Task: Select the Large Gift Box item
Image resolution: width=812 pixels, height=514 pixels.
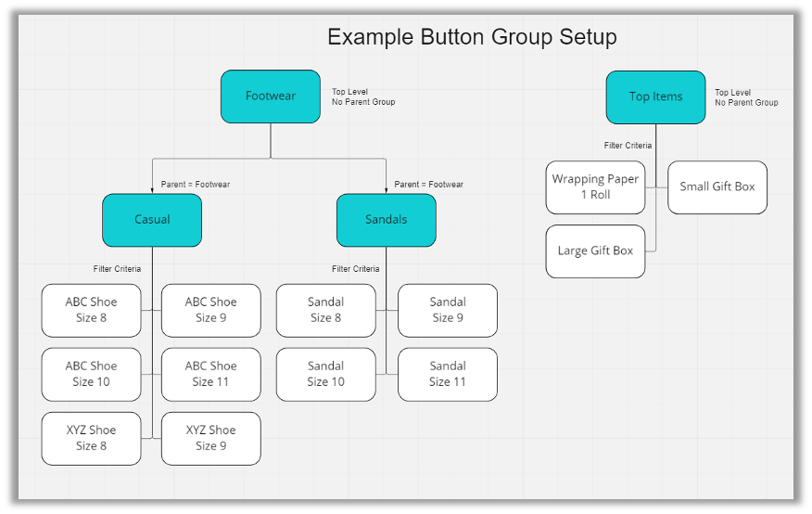Action: 595,251
